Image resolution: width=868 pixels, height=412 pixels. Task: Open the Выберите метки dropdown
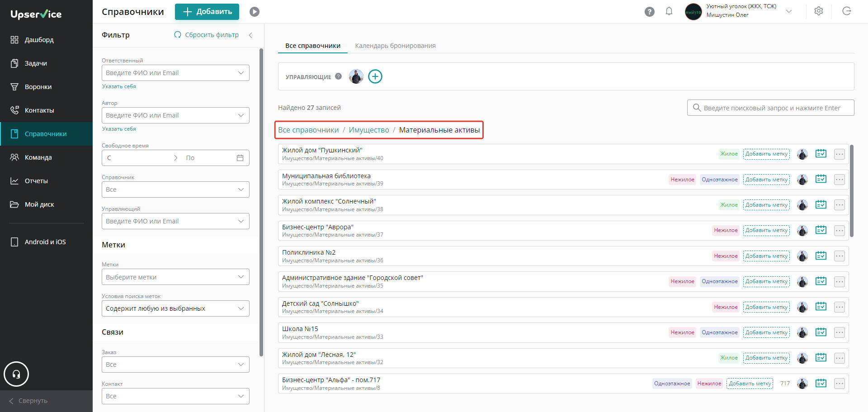(175, 277)
